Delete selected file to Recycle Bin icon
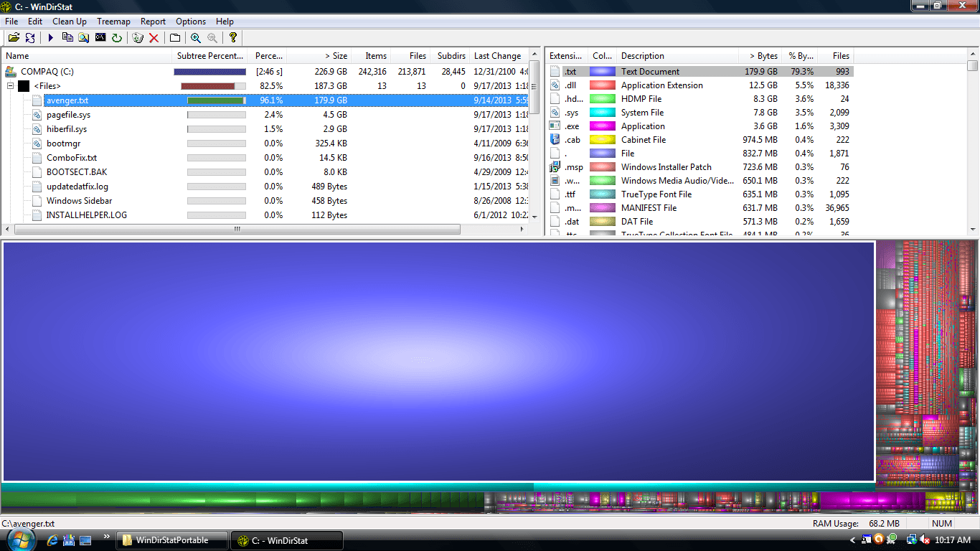The image size is (980, 551). tap(137, 38)
